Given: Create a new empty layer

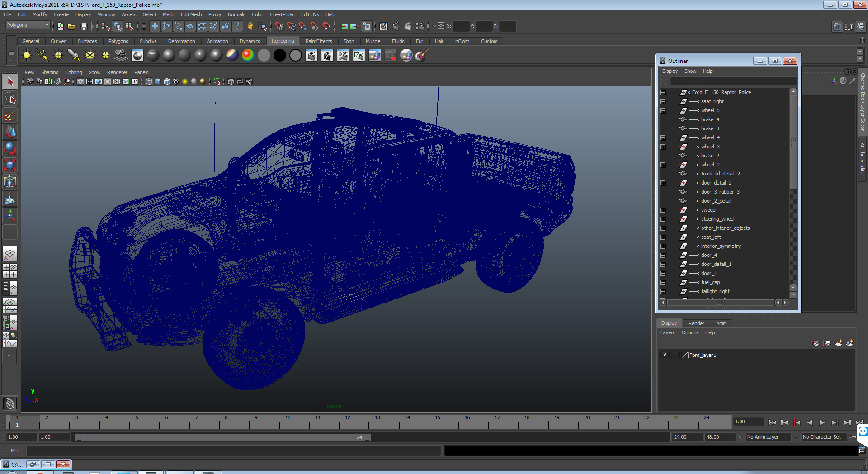Looking at the screenshot, I should pos(838,343).
